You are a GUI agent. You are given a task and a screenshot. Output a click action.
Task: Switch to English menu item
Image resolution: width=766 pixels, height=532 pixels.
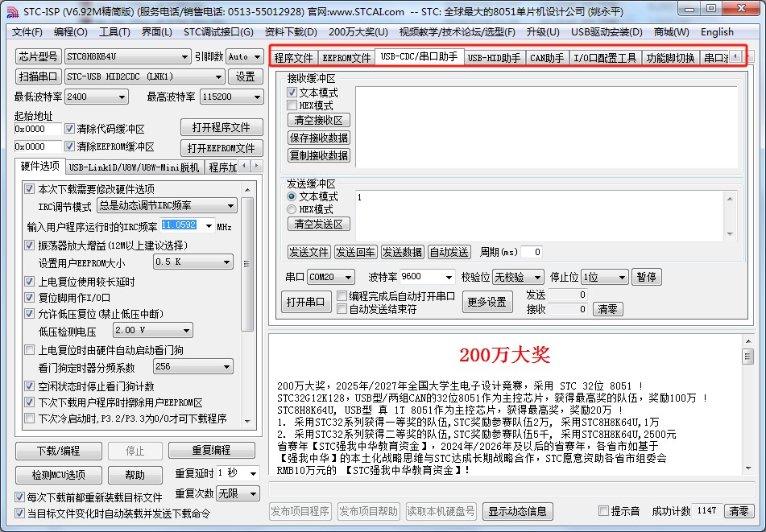[717, 32]
